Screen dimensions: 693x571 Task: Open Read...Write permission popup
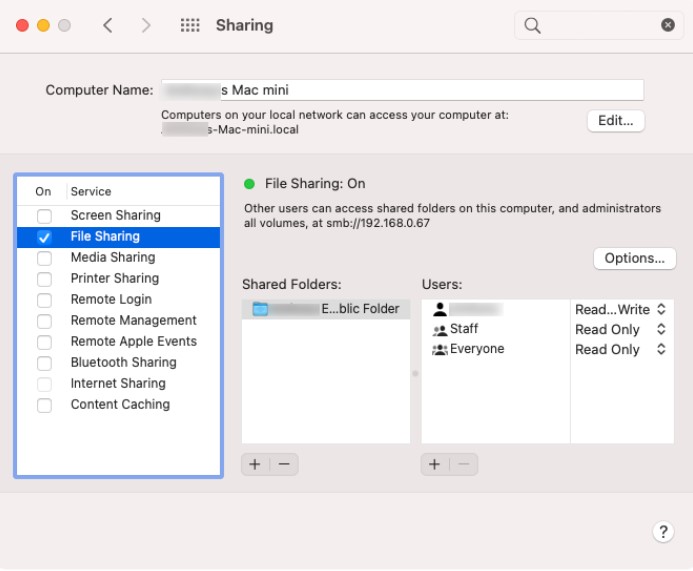pyautogui.click(x=621, y=309)
